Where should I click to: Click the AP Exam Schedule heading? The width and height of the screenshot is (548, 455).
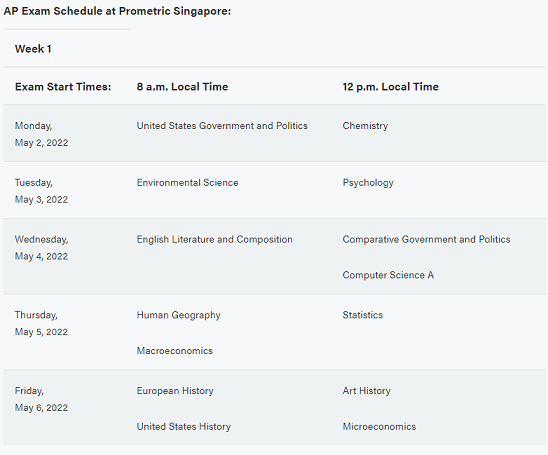coord(117,11)
